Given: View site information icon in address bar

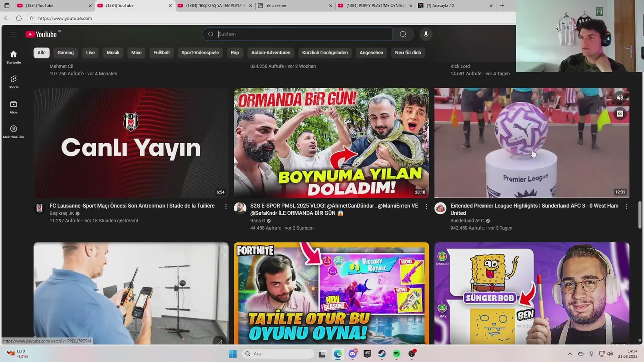Looking at the screenshot, I should [32, 18].
